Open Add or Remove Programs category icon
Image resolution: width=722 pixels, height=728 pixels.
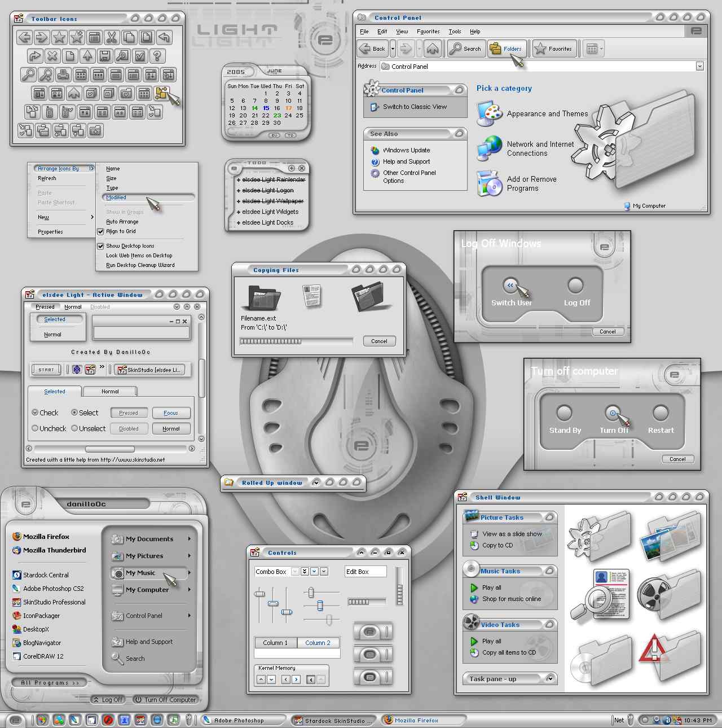(x=489, y=183)
